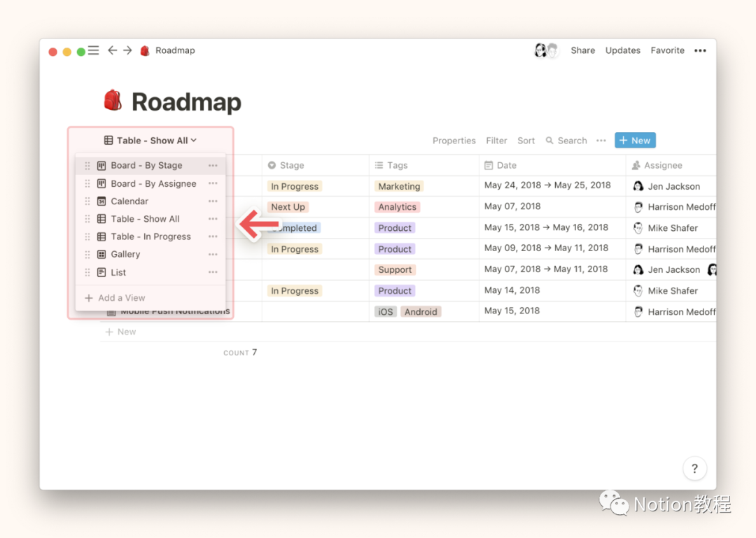
Task: Click Share in the top bar
Action: click(x=582, y=50)
